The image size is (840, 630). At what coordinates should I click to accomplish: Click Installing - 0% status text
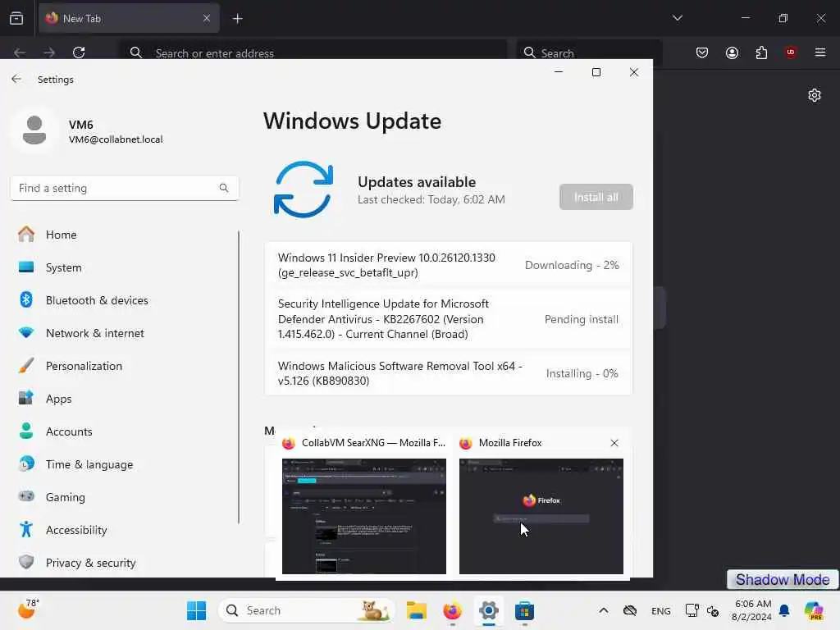(x=582, y=373)
